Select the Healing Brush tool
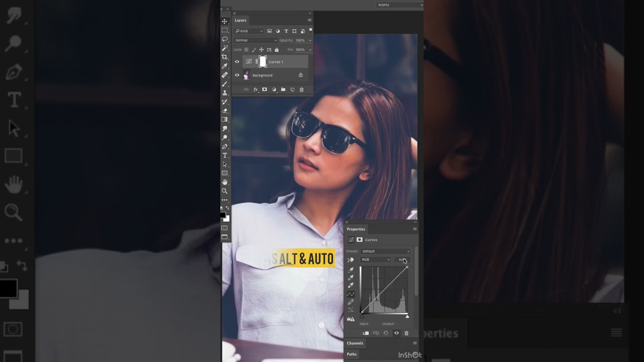 (x=225, y=75)
